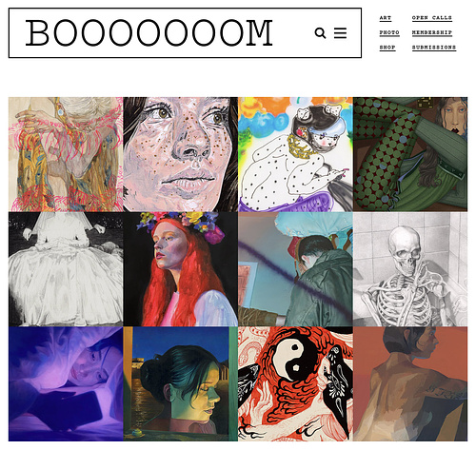Click the search magnifier icon

(320, 33)
